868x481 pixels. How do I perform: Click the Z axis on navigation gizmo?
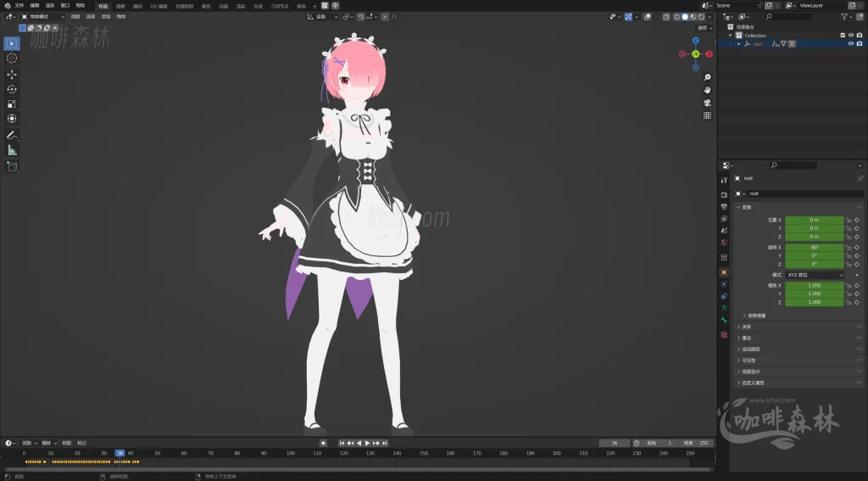pos(696,41)
